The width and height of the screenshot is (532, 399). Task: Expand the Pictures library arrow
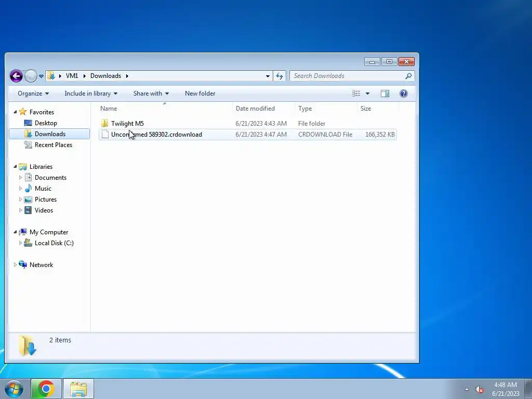(x=20, y=199)
